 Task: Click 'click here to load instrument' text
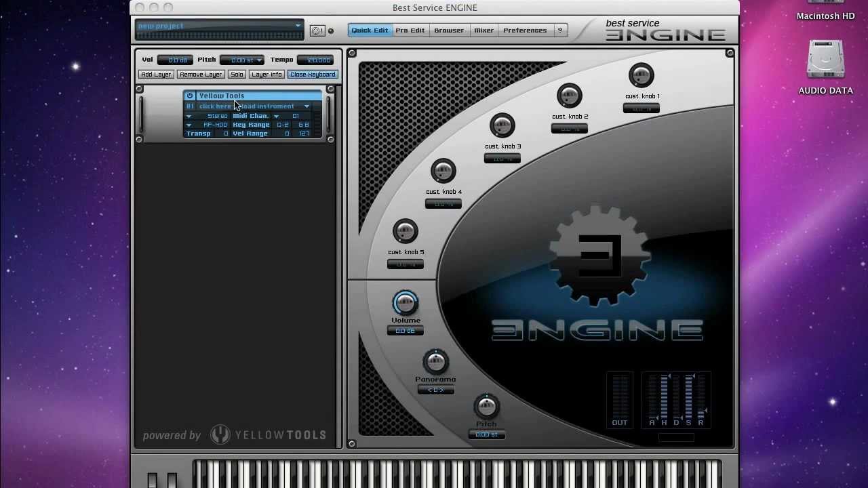coord(246,106)
